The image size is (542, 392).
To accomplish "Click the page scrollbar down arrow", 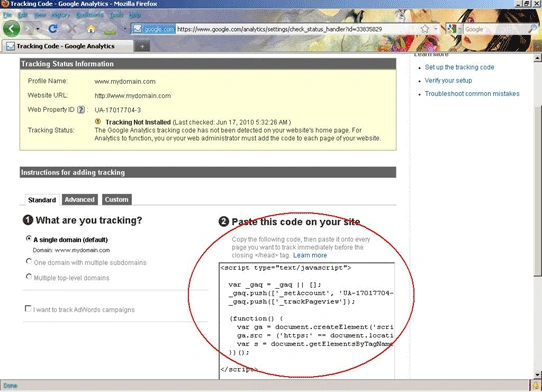I will click(x=538, y=374).
